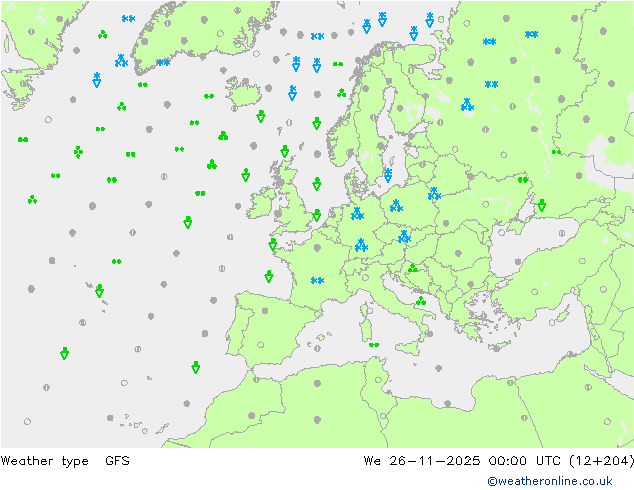This screenshot has height=490, width=634.
Task: Click the green shower symbol over central Italy
Action: click(x=421, y=301)
